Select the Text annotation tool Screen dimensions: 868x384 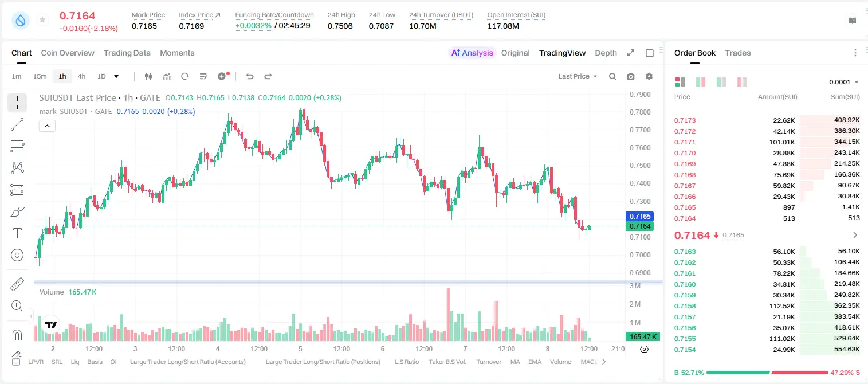coord(17,233)
